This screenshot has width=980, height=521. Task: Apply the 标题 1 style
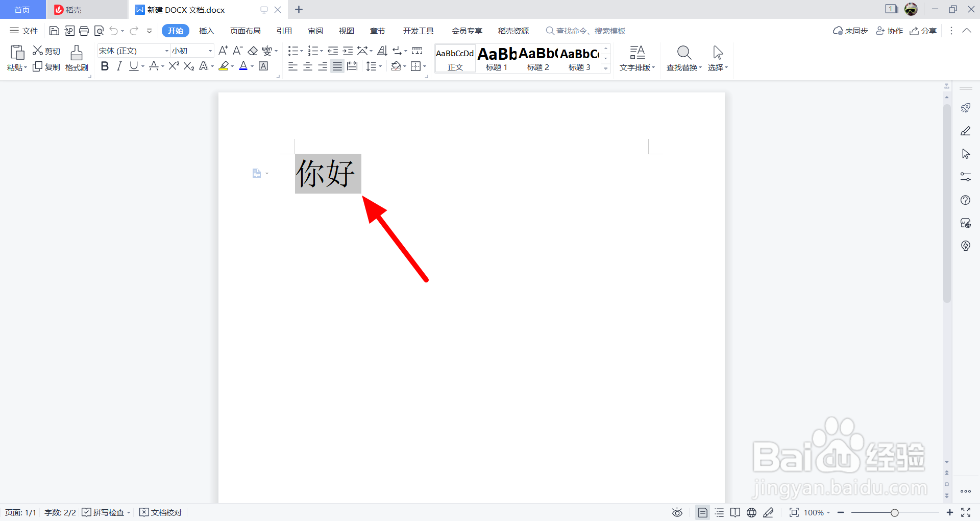click(497, 59)
